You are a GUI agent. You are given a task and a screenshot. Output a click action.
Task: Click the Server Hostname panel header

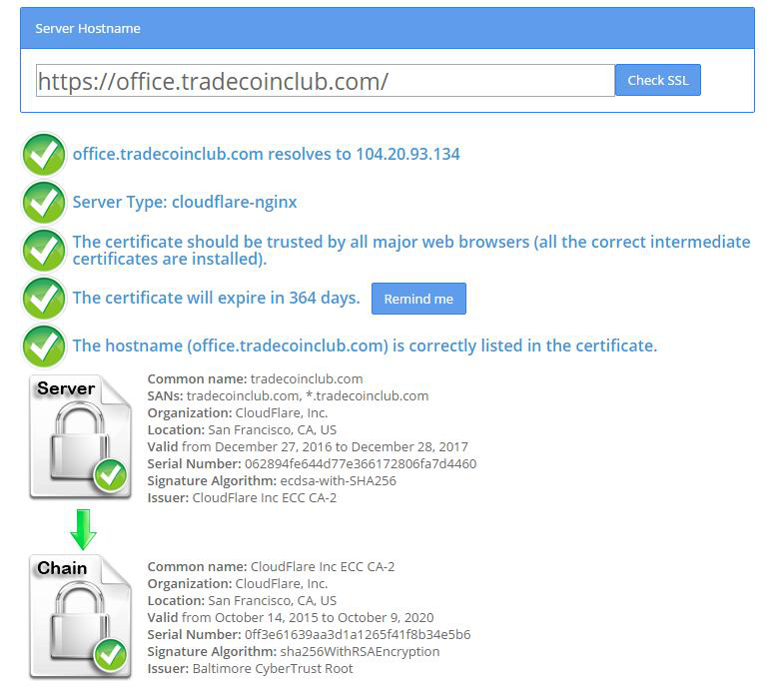pyautogui.click(x=388, y=28)
